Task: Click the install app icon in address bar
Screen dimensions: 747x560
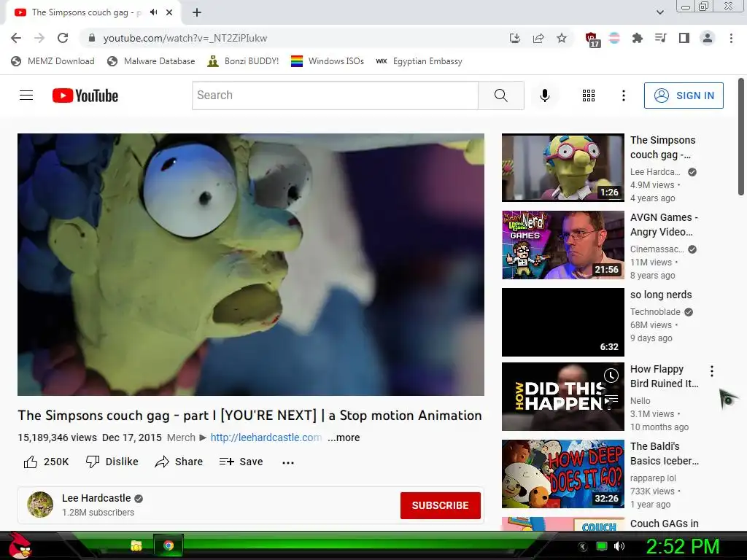Action: tap(514, 38)
